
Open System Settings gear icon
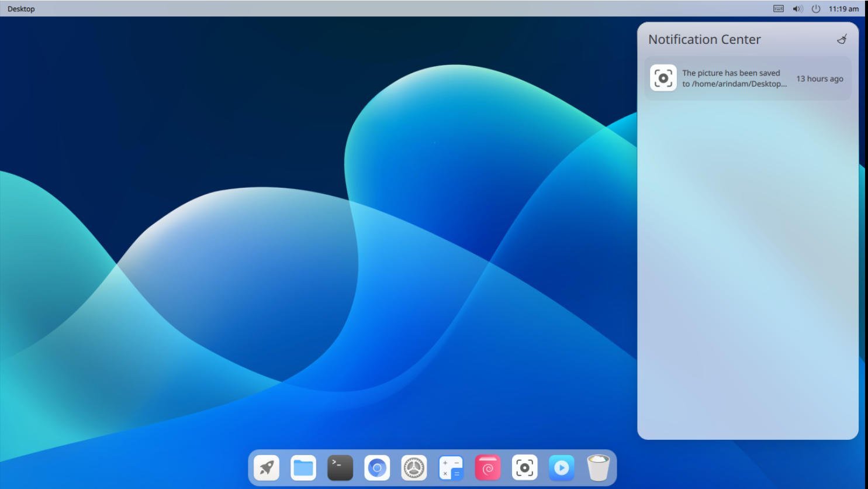(x=414, y=467)
